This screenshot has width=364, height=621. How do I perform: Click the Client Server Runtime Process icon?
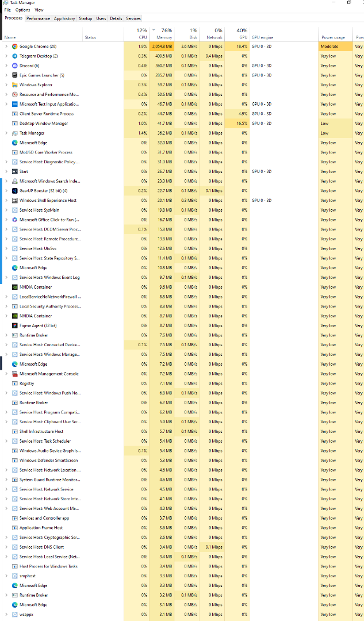click(x=14, y=114)
